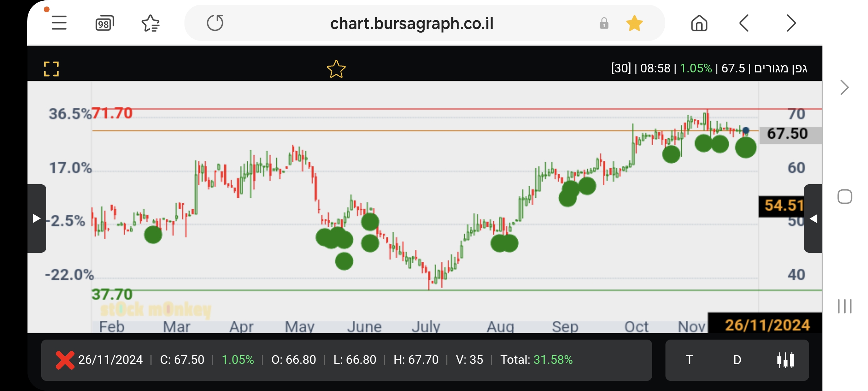The height and width of the screenshot is (391, 868).
Task: Open the browser hamburger menu
Action: pos(59,23)
